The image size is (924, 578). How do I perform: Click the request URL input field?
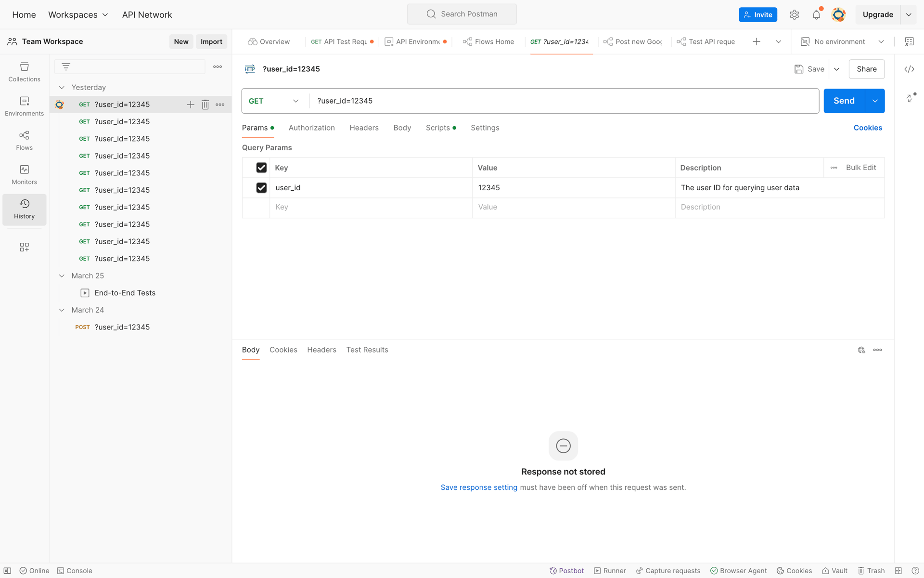pos(564,101)
